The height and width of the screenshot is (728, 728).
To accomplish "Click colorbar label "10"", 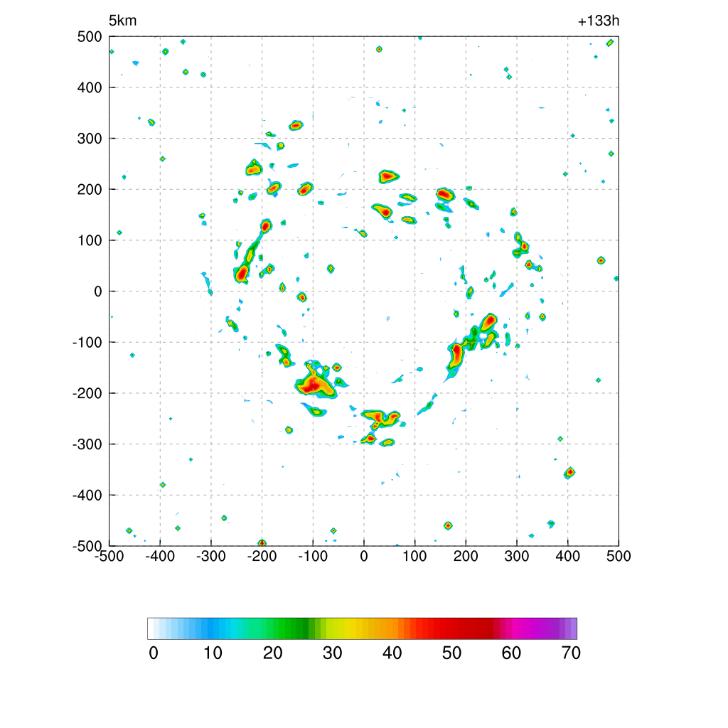I will tap(213, 653).
